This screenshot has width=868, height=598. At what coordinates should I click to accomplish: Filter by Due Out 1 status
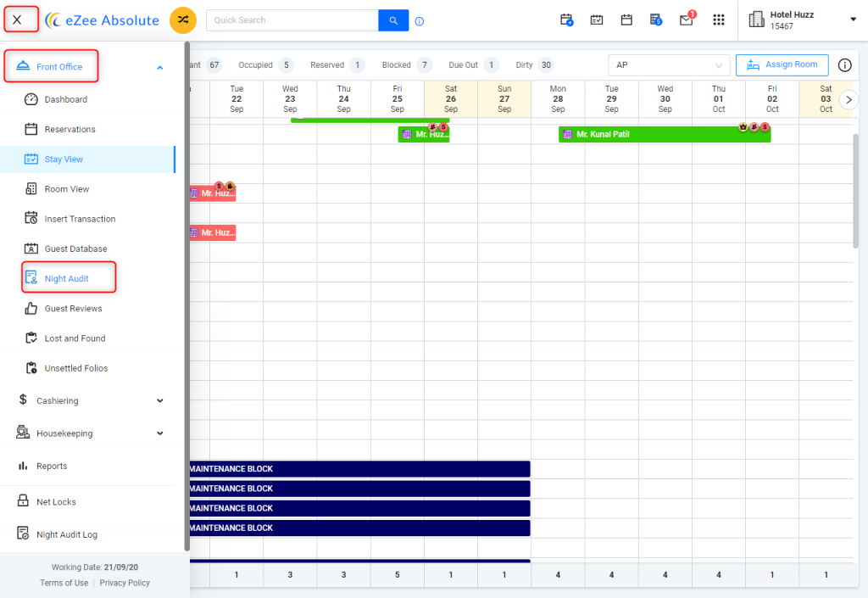(473, 65)
